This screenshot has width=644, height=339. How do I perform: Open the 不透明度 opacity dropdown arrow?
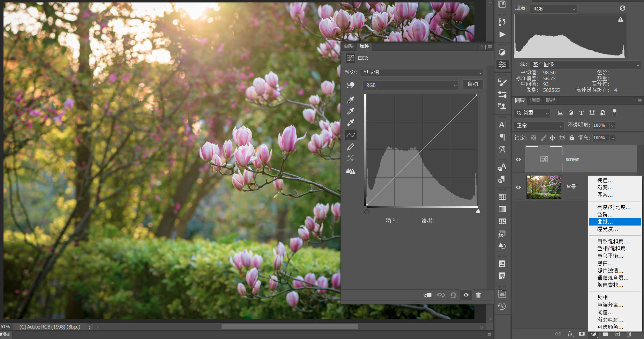tap(613, 125)
